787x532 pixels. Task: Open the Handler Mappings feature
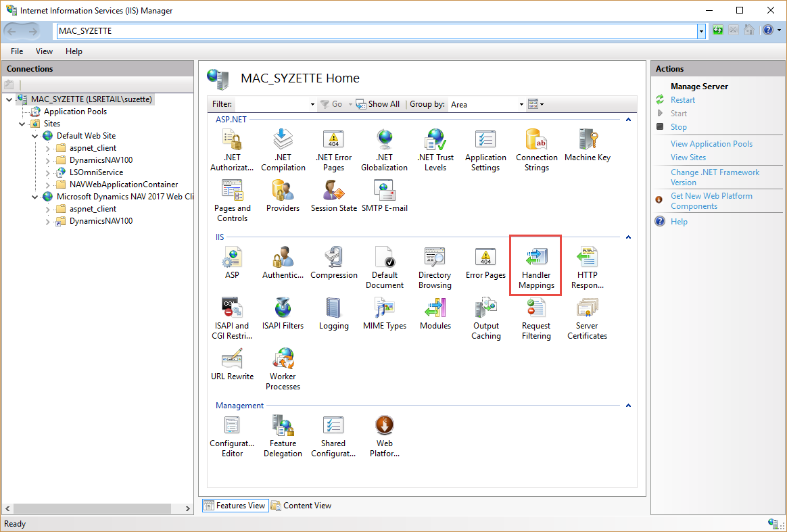(x=536, y=268)
